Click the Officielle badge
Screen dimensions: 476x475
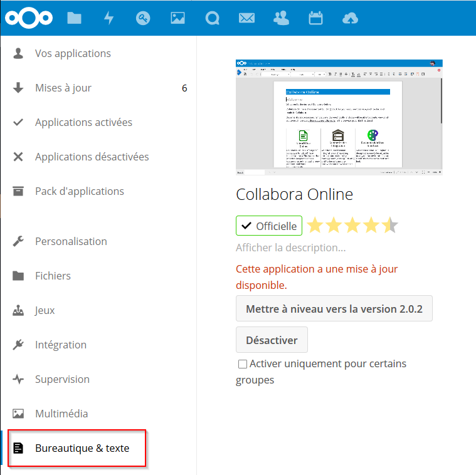click(x=269, y=226)
